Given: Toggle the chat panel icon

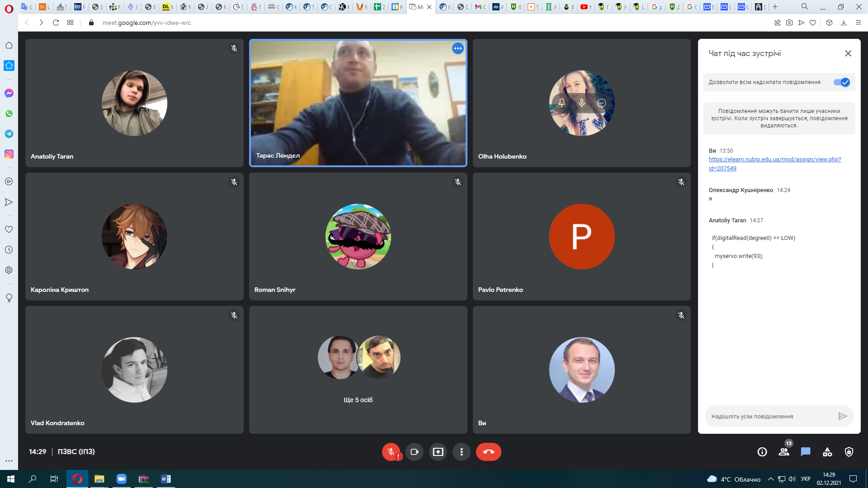Looking at the screenshot, I should click(x=806, y=452).
